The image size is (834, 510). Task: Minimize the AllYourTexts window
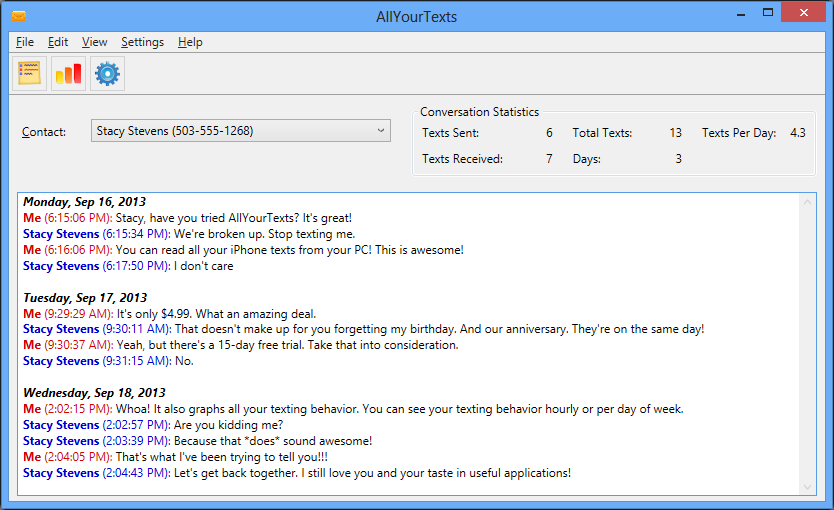click(x=740, y=14)
